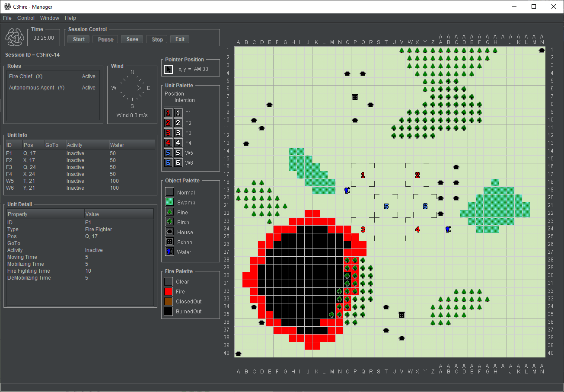Select the red F4 position unit icon
The image size is (564, 392).
pos(169,143)
